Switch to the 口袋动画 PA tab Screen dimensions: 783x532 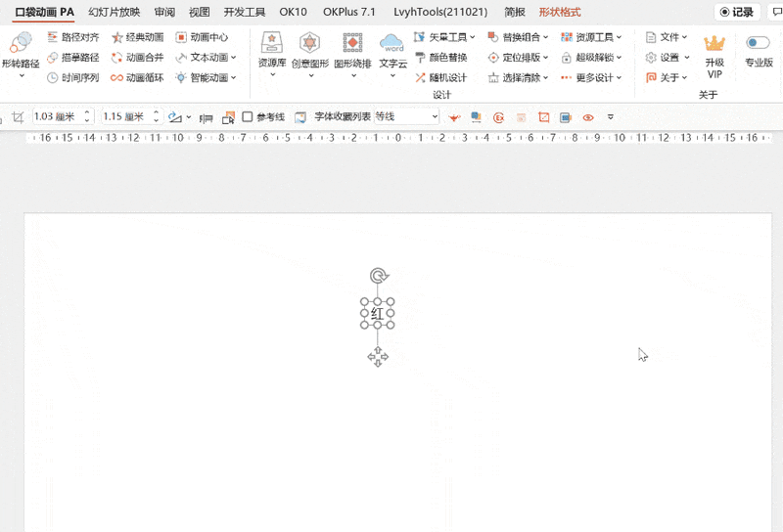coord(44,12)
